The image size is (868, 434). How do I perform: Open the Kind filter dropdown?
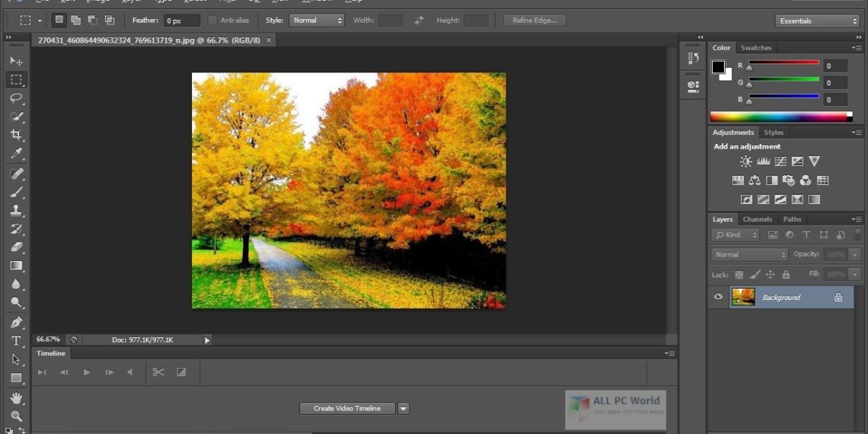pyautogui.click(x=736, y=235)
